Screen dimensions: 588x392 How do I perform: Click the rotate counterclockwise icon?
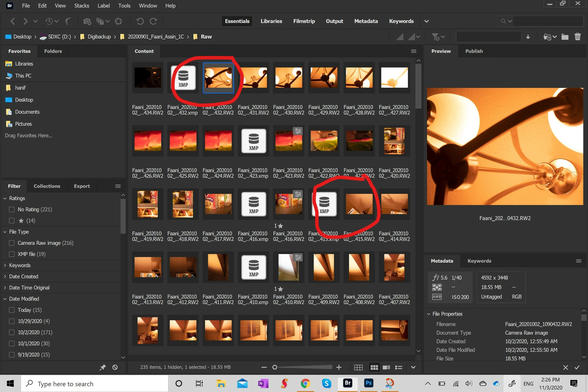tap(140, 21)
